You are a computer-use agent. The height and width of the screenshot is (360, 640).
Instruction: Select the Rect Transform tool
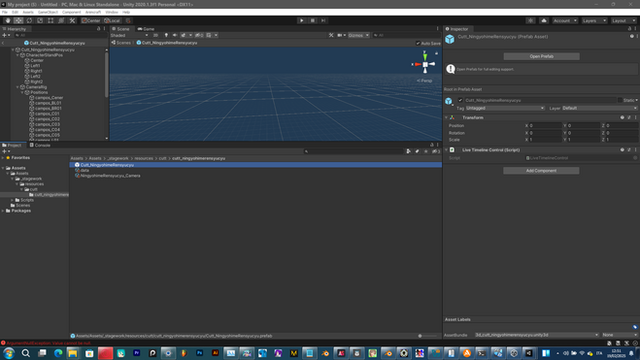point(51,20)
